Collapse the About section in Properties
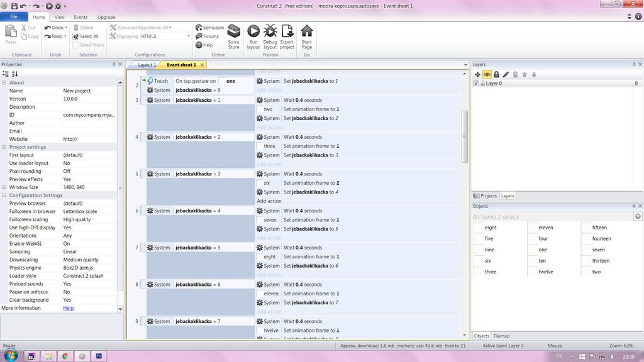This screenshot has width=644, height=362. click(4, 83)
